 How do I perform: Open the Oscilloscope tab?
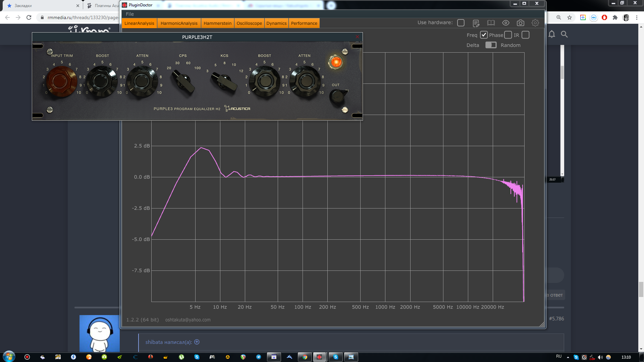(x=249, y=23)
